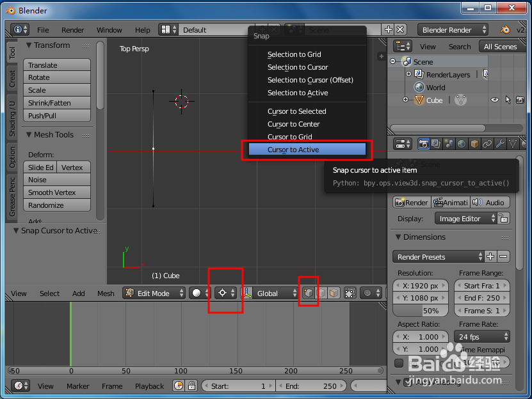532x399 pixels.
Task: Open the Info editor type selector
Action: click(x=20, y=29)
